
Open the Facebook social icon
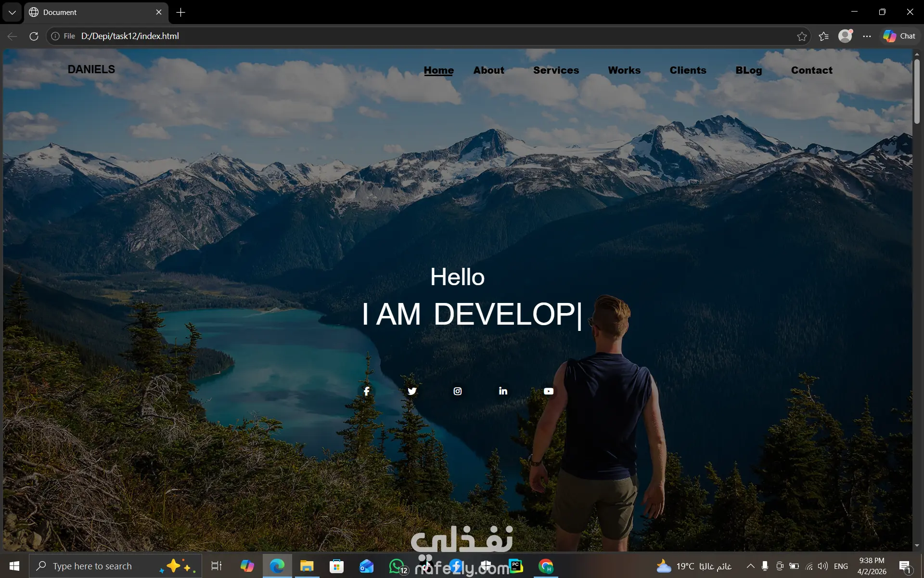click(x=366, y=391)
